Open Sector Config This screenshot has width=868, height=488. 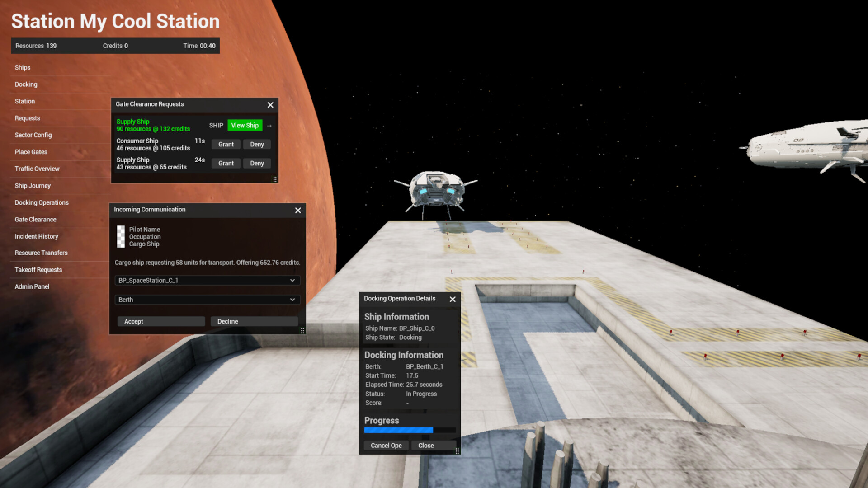point(33,135)
